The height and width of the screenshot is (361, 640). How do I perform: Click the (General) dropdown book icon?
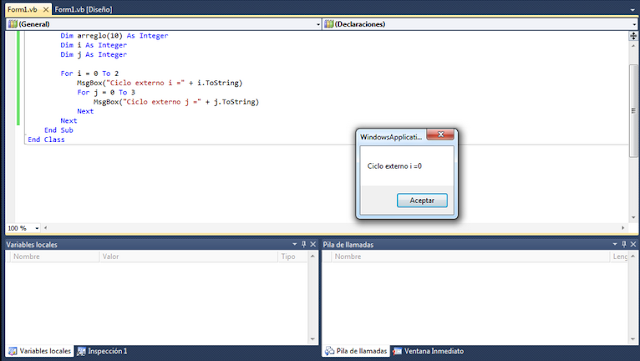(x=13, y=24)
